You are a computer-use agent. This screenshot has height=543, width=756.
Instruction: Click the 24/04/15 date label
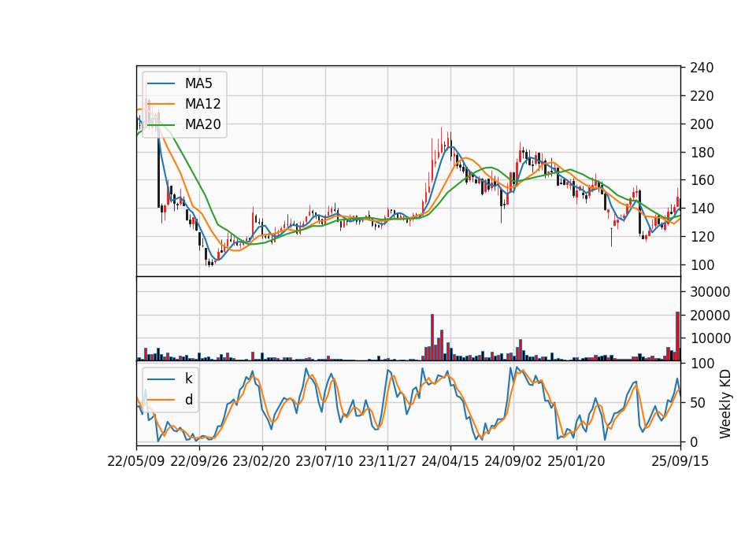coord(450,461)
